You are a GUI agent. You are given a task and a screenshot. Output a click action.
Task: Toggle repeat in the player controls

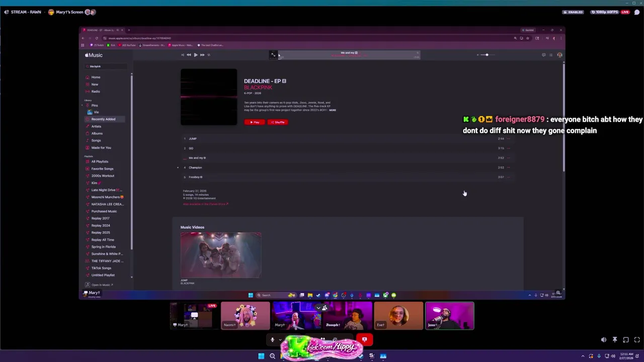(209, 55)
